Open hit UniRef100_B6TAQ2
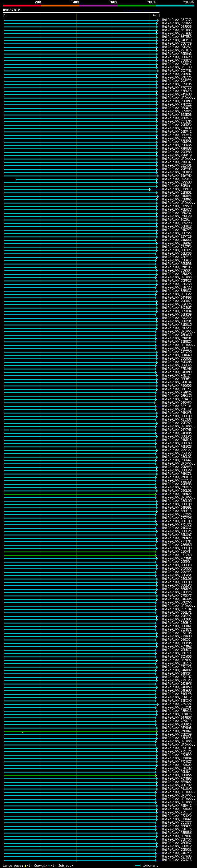The width and height of the screenshot is (197, 868). click(x=177, y=33)
